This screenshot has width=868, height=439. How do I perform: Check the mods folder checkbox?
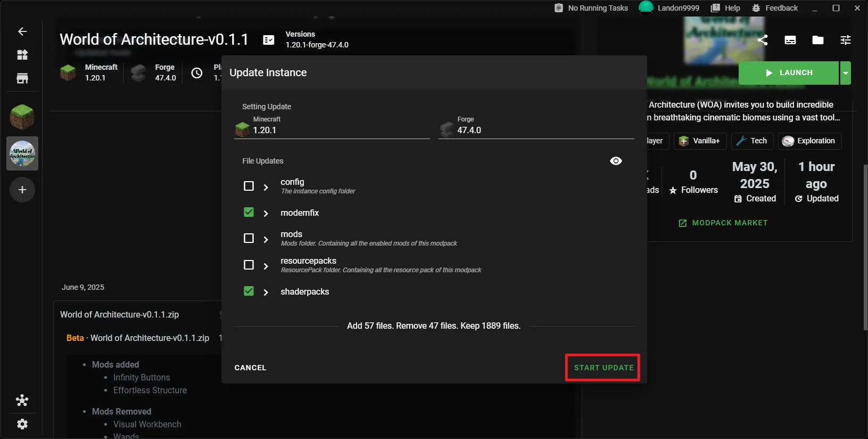(x=249, y=238)
